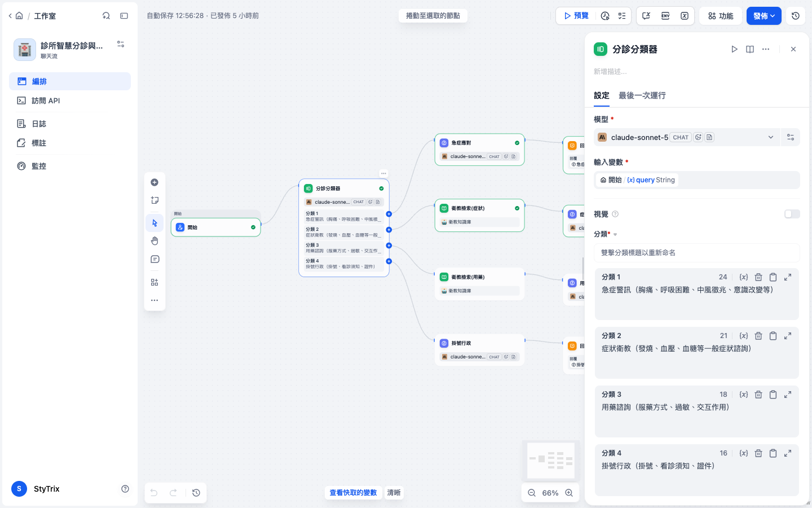Open the claude-sonnet-5 model dropdown
812x508 pixels.
(687, 137)
